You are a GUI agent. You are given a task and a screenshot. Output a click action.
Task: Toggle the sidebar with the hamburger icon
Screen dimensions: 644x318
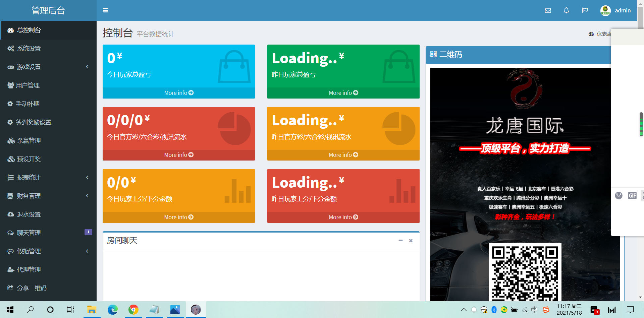[x=105, y=10]
